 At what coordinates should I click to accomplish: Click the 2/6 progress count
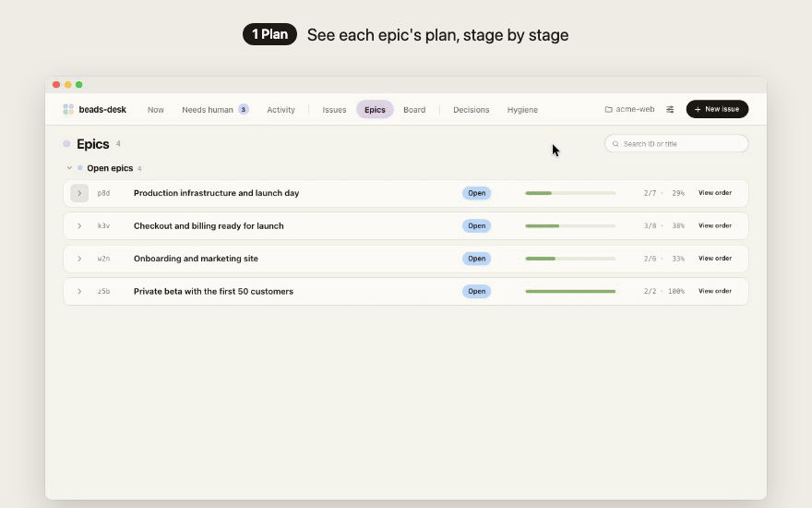click(x=650, y=259)
